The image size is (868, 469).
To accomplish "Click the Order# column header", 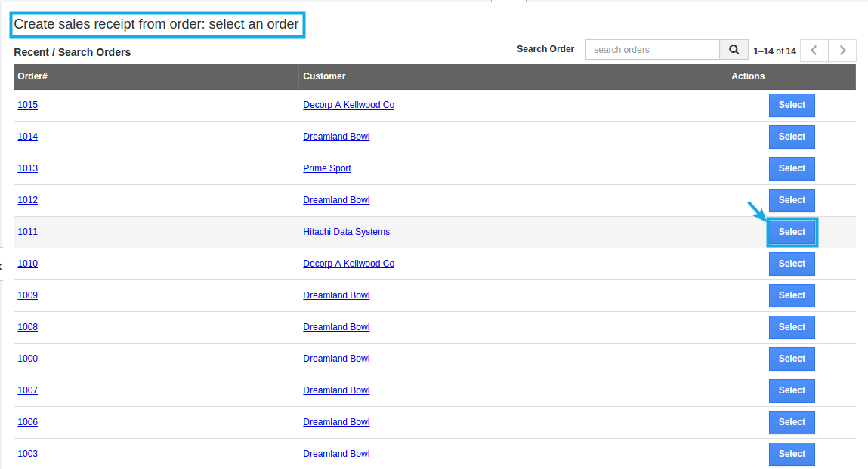I will pos(33,76).
